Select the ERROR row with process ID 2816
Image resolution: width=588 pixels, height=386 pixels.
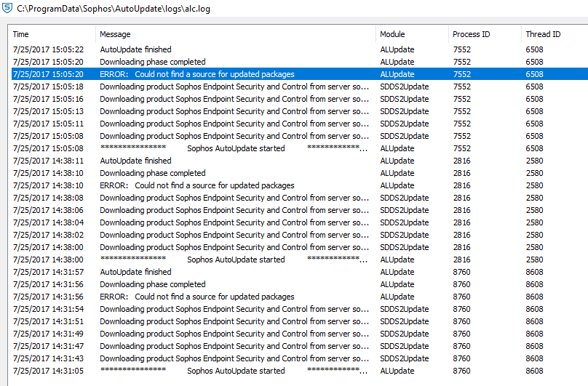pos(300,185)
